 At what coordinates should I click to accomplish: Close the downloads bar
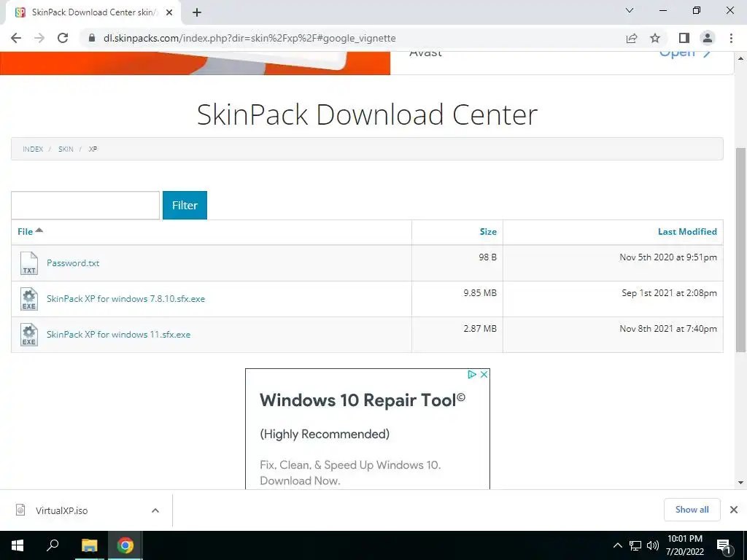coord(734,510)
